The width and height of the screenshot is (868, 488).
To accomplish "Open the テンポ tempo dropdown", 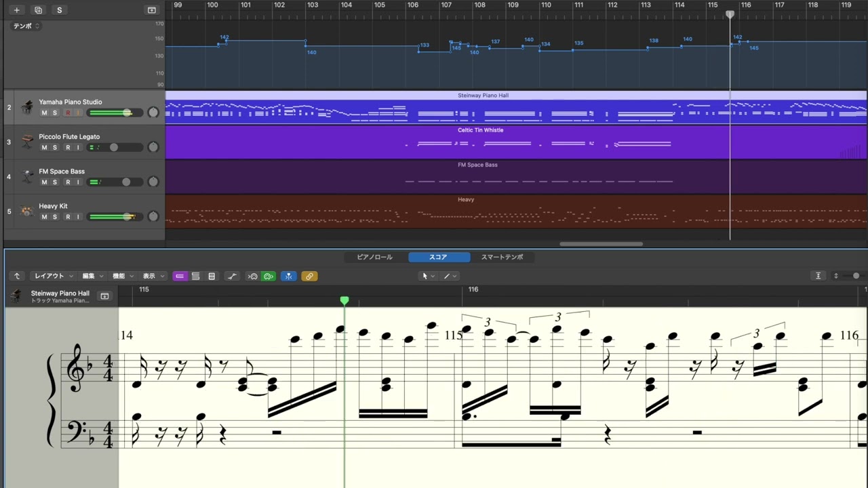I will (x=26, y=26).
